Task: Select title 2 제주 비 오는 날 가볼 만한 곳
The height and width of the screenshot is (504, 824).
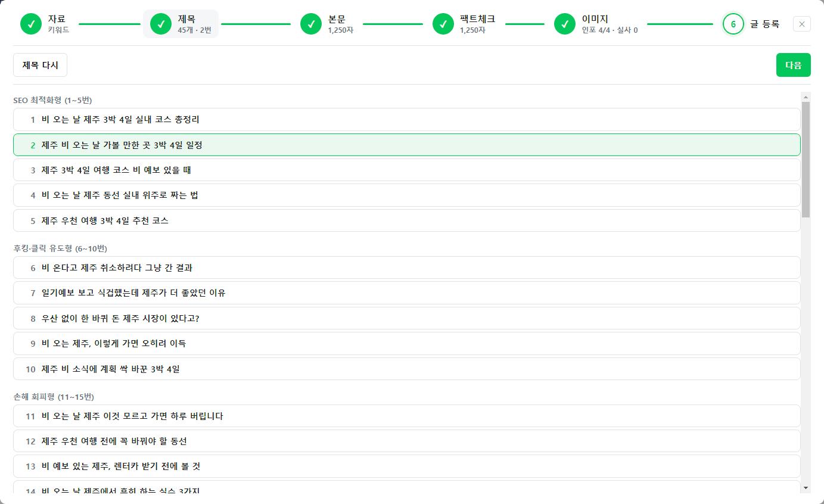Action: [x=406, y=145]
